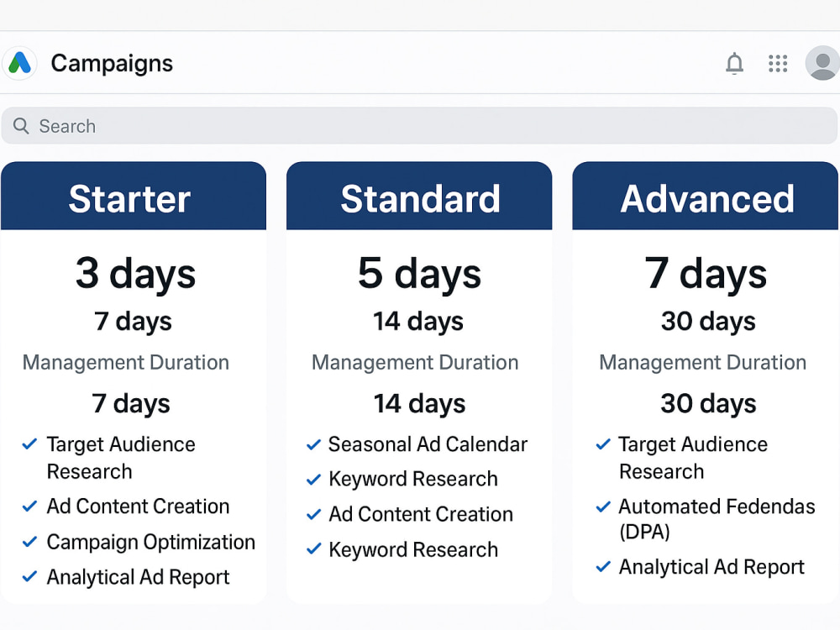Click checkmark next to Campaign Optimization
This screenshot has width=840, height=630.
[29, 542]
